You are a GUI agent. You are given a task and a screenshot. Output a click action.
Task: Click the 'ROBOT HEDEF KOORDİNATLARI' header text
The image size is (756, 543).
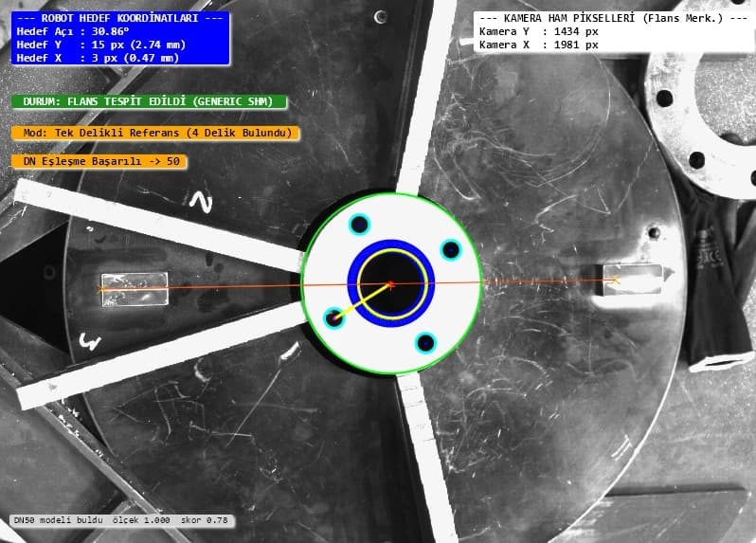point(119,18)
